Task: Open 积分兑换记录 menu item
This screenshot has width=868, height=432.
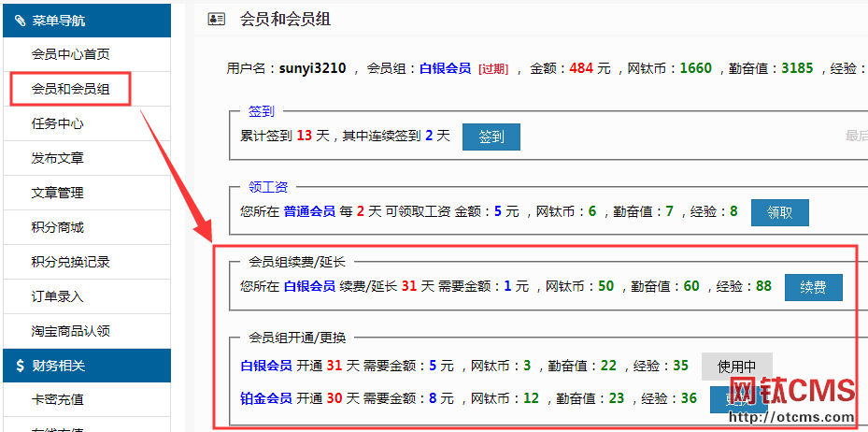Action: tap(70, 262)
